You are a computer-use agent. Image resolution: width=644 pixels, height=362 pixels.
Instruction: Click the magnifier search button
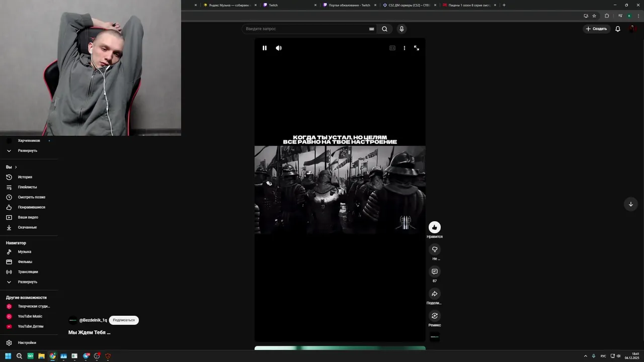[384, 29]
